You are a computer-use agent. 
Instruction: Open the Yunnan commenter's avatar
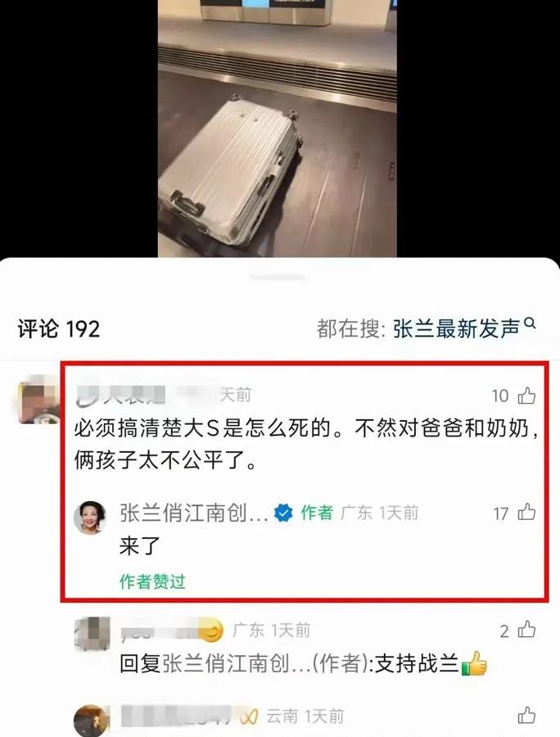coord(91,720)
